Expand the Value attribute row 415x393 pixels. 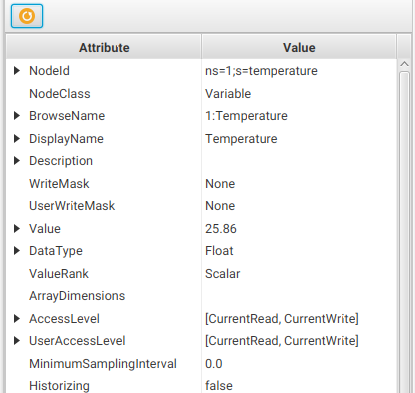(x=17, y=229)
